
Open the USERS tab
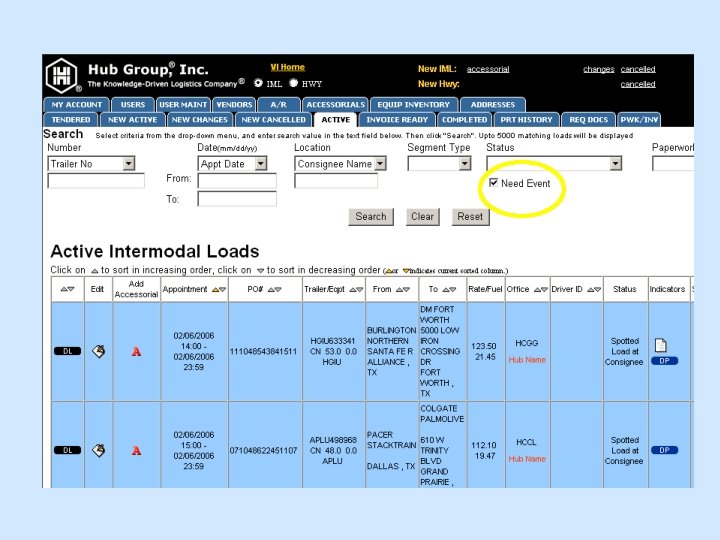(133, 105)
